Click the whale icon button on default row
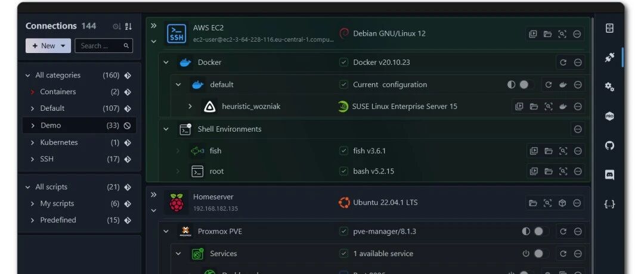 click(x=563, y=85)
